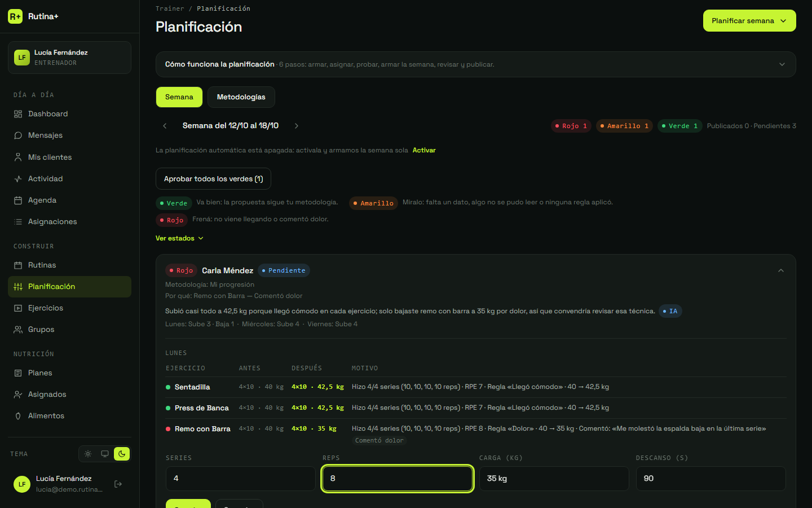
Task: Select the Sentadilla exercise row
Action: [475, 387]
